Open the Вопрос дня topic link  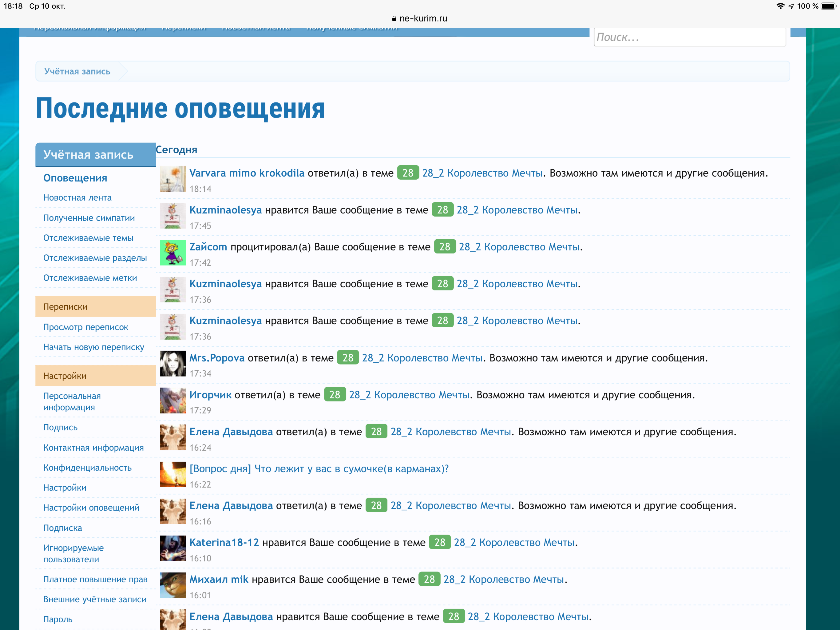[x=319, y=469]
